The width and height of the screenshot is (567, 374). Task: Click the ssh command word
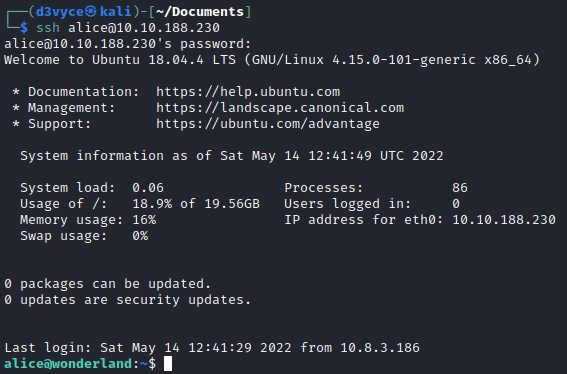48,28
